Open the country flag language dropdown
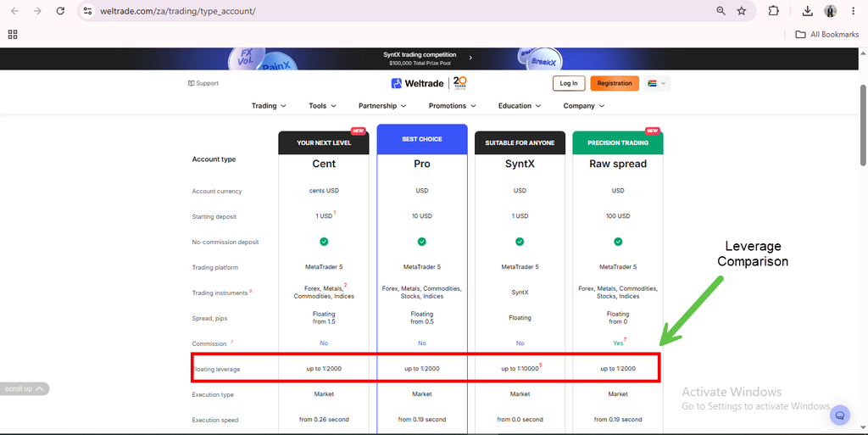This screenshot has height=435, width=868. pyautogui.click(x=658, y=83)
